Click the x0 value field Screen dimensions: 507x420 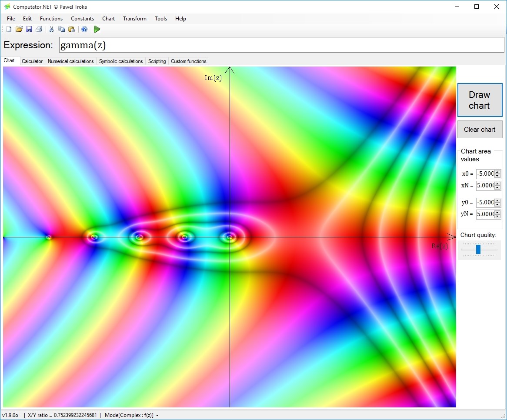[485, 173]
